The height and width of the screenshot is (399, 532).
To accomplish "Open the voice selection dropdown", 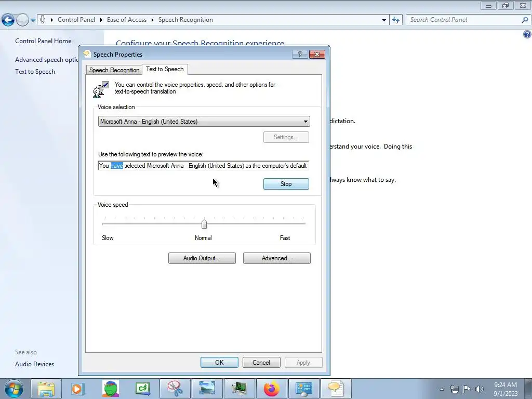I will tap(204, 122).
